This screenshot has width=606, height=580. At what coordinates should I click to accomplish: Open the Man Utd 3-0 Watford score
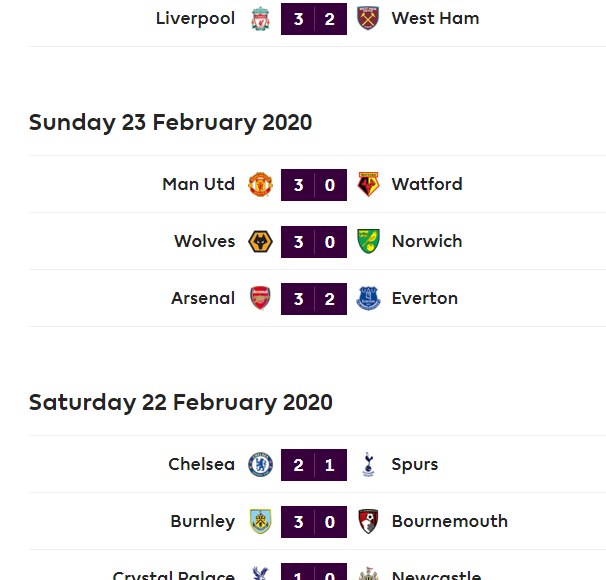tap(314, 184)
